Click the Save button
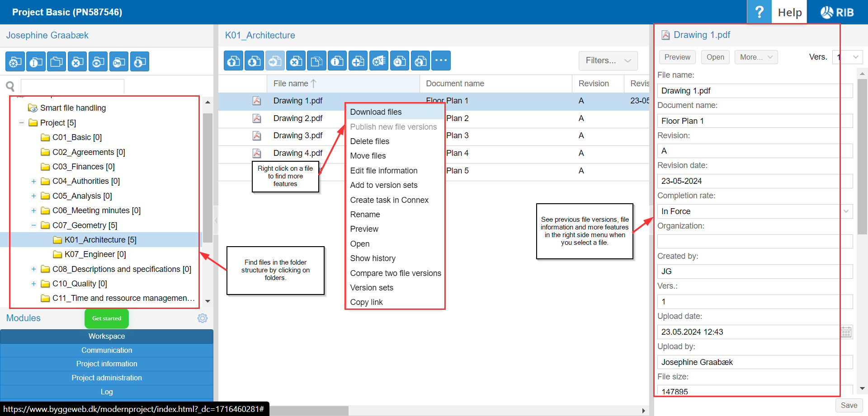The height and width of the screenshot is (416, 868). (849, 405)
